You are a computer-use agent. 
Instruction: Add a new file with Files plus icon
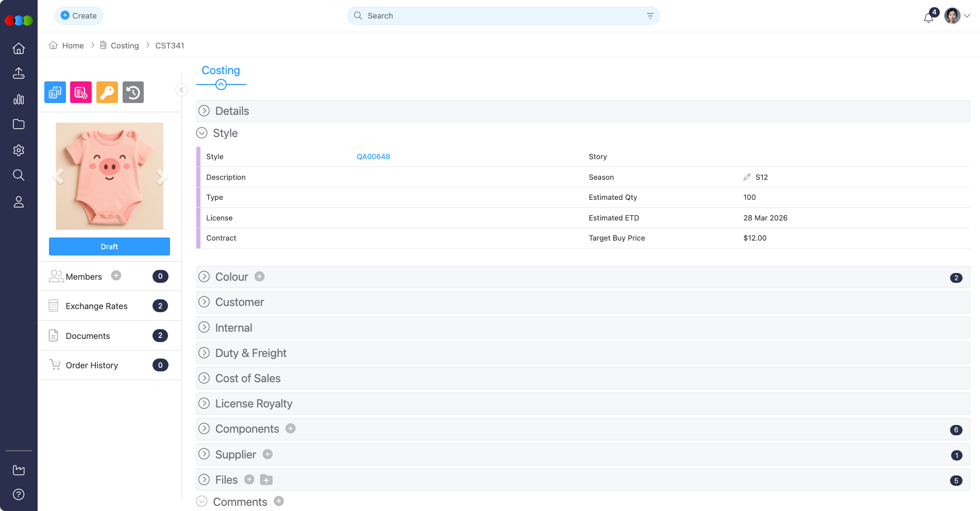pos(249,480)
